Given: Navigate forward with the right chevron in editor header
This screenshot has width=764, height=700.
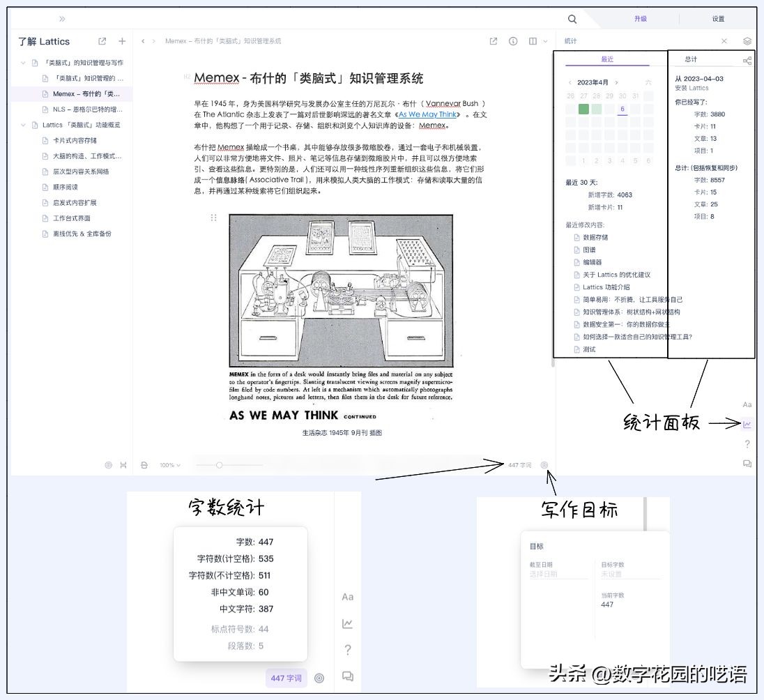Looking at the screenshot, I should [153, 41].
